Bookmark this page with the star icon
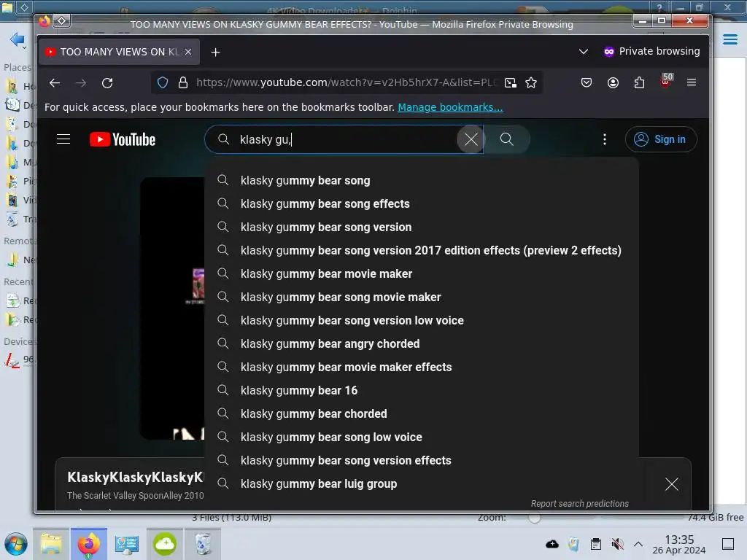The width and height of the screenshot is (747, 560). point(531,83)
